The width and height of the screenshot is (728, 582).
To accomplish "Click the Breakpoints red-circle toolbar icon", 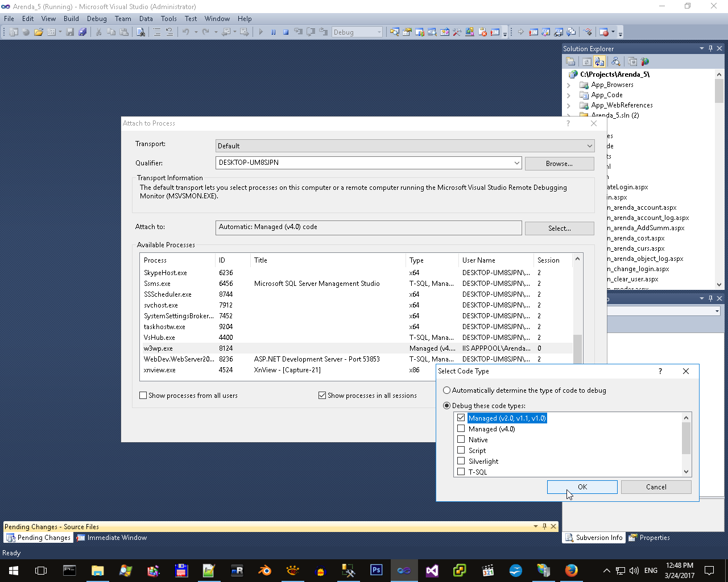I will click(604, 32).
